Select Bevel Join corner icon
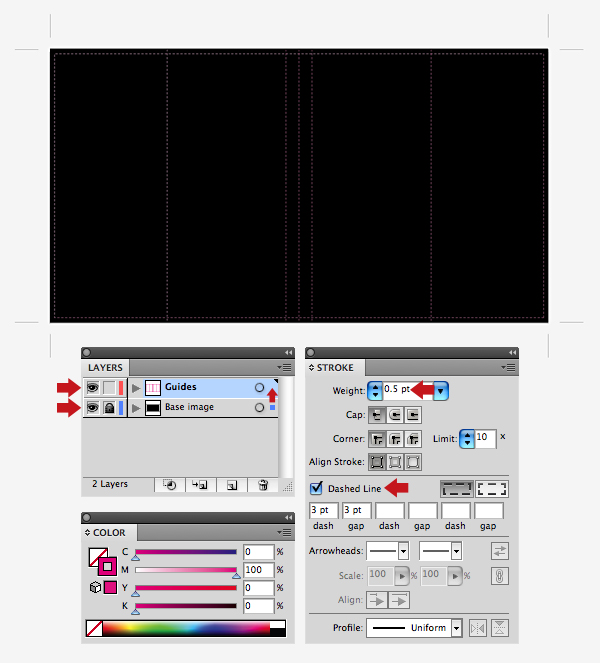The image size is (600, 663). 413,439
